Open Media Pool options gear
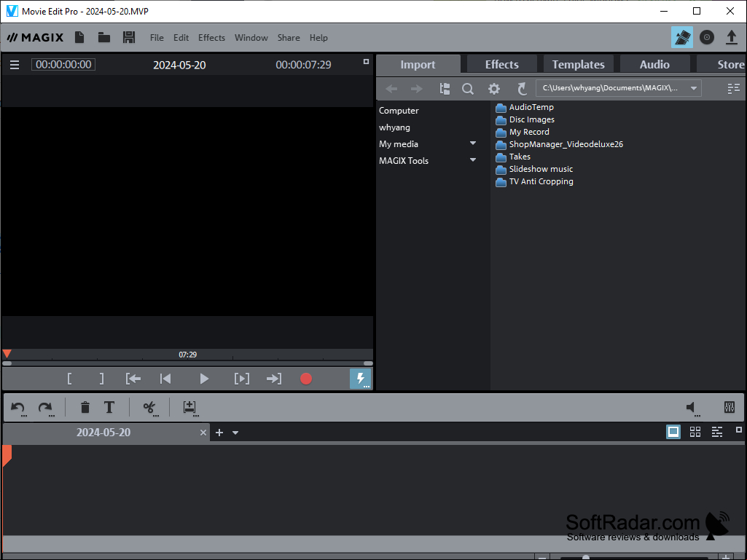The image size is (747, 560). coord(494,89)
